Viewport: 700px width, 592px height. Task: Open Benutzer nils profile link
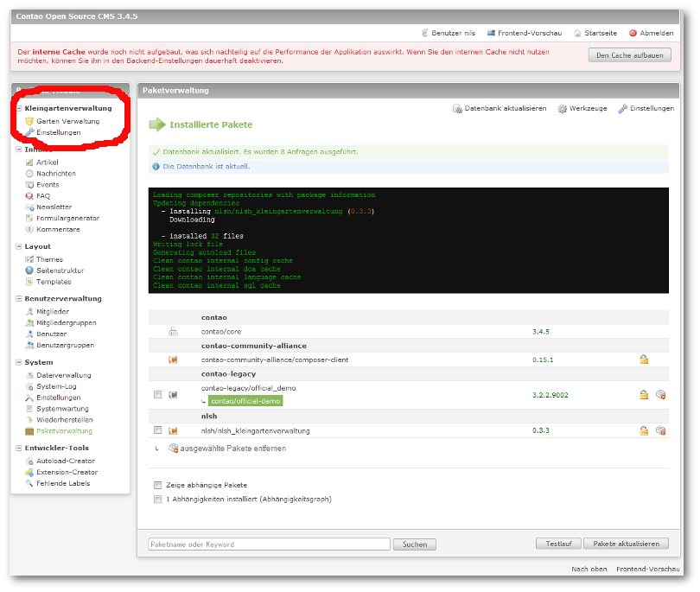point(449,33)
